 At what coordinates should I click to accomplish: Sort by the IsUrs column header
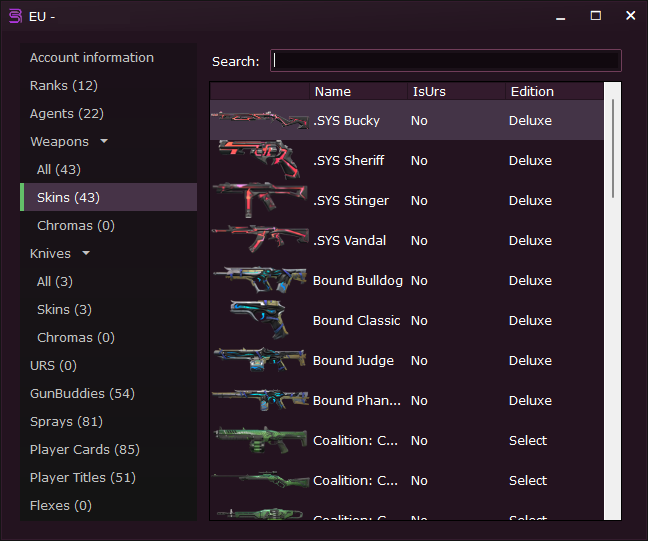(456, 91)
